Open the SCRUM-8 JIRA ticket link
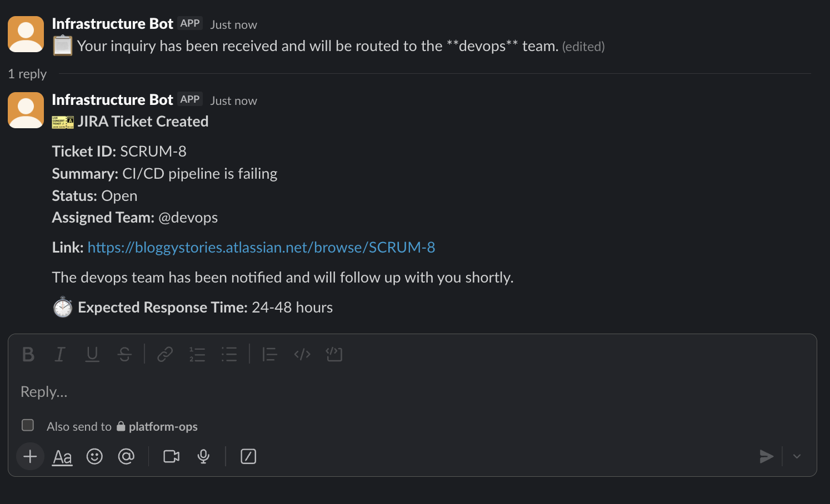 pyautogui.click(x=261, y=247)
